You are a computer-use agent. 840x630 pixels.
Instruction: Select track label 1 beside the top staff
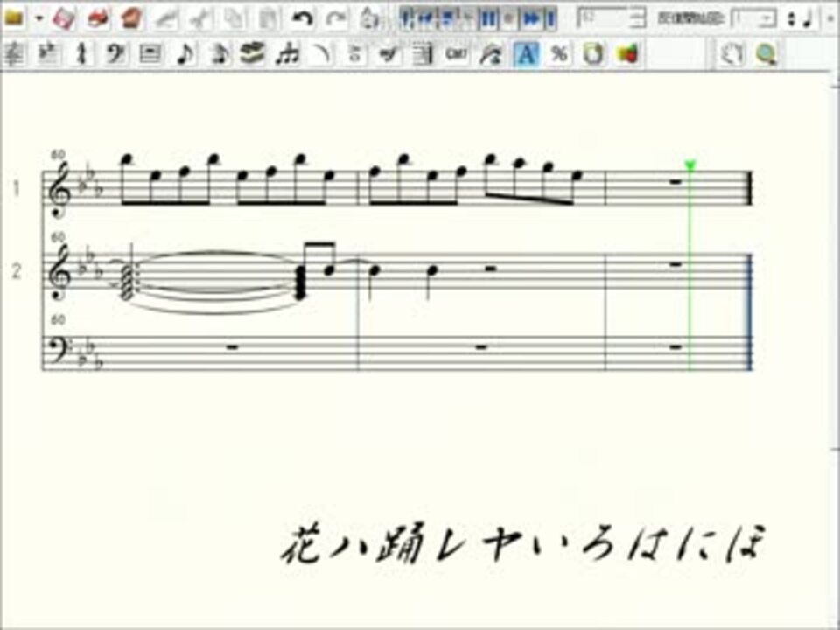click(17, 188)
